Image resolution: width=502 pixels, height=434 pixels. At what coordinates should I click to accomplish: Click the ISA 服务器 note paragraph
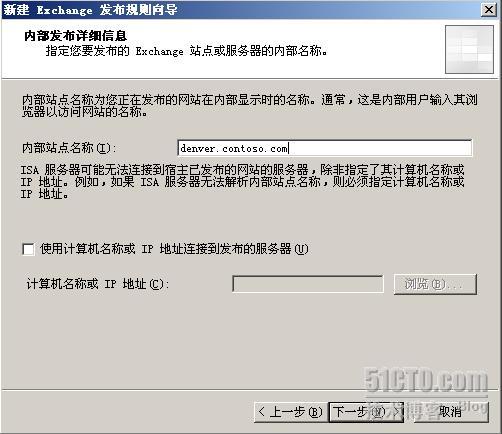tap(242, 182)
